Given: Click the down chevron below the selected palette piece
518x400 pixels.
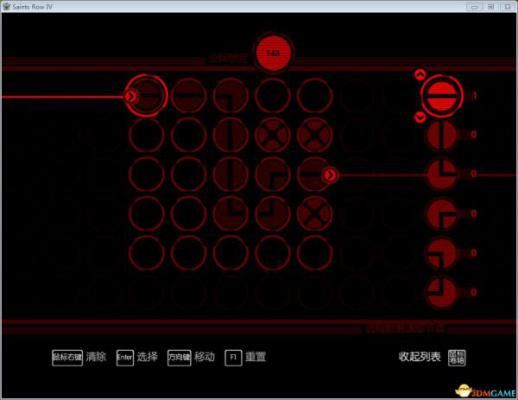Looking at the screenshot, I should tap(420, 117).
